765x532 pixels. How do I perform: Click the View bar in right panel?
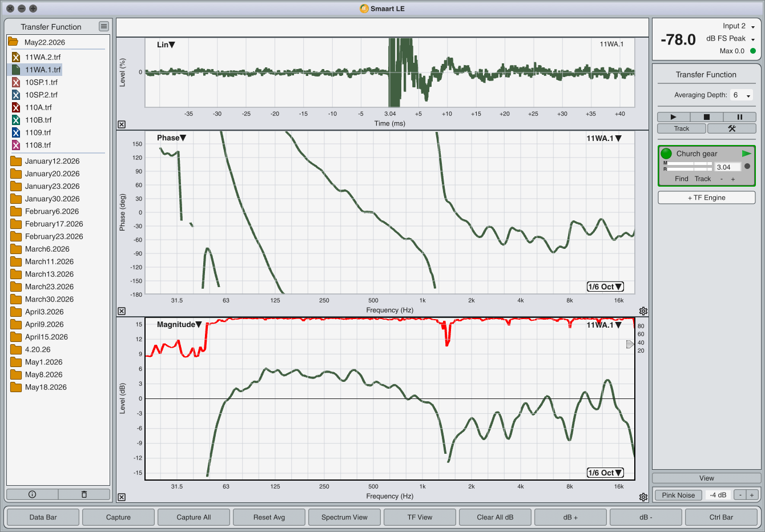(707, 478)
